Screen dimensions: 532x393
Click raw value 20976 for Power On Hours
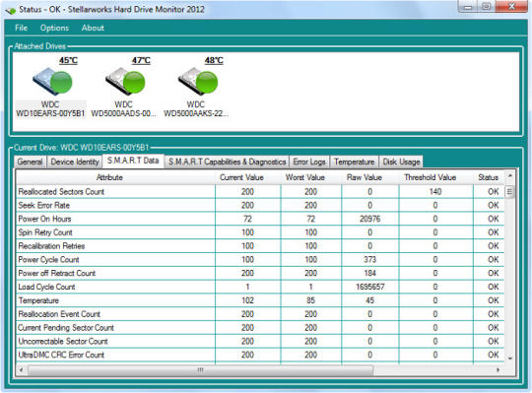(369, 219)
